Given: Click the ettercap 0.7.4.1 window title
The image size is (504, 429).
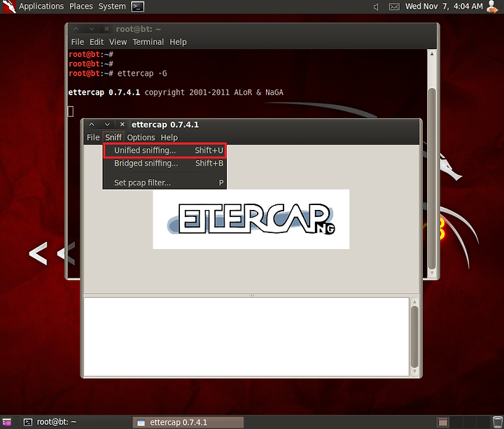Looking at the screenshot, I should [165, 125].
